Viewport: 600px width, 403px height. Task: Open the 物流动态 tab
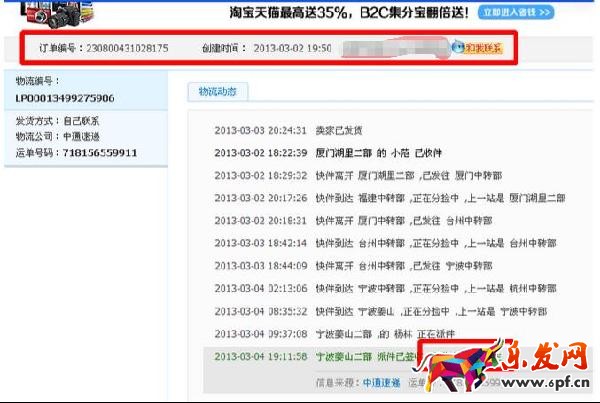click(x=217, y=92)
